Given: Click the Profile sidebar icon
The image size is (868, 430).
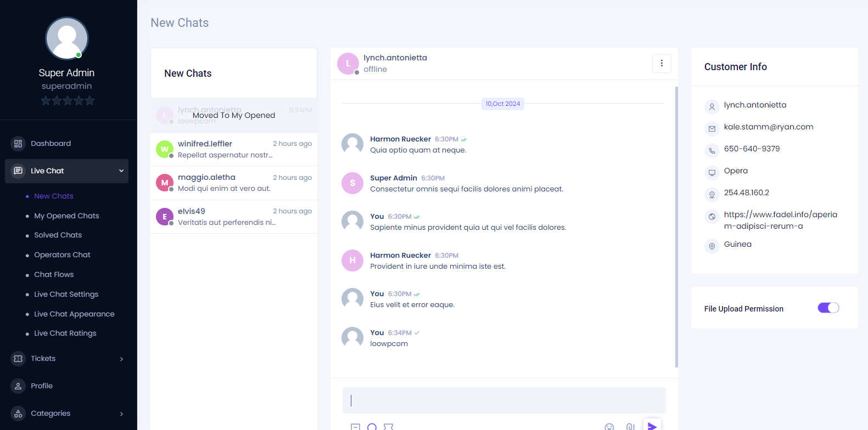Looking at the screenshot, I should (18, 386).
